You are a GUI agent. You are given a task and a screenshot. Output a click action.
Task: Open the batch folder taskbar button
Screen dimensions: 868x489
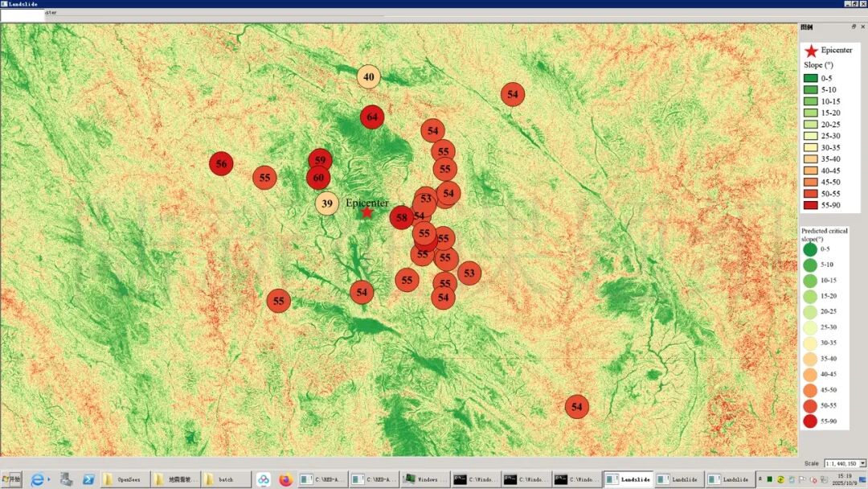tap(225, 480)
